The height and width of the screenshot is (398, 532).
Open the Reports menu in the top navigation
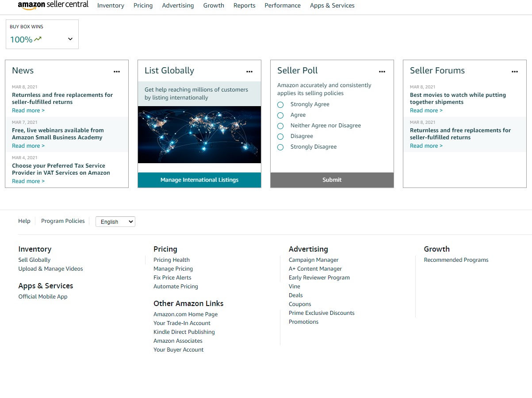tap(245, 6)
